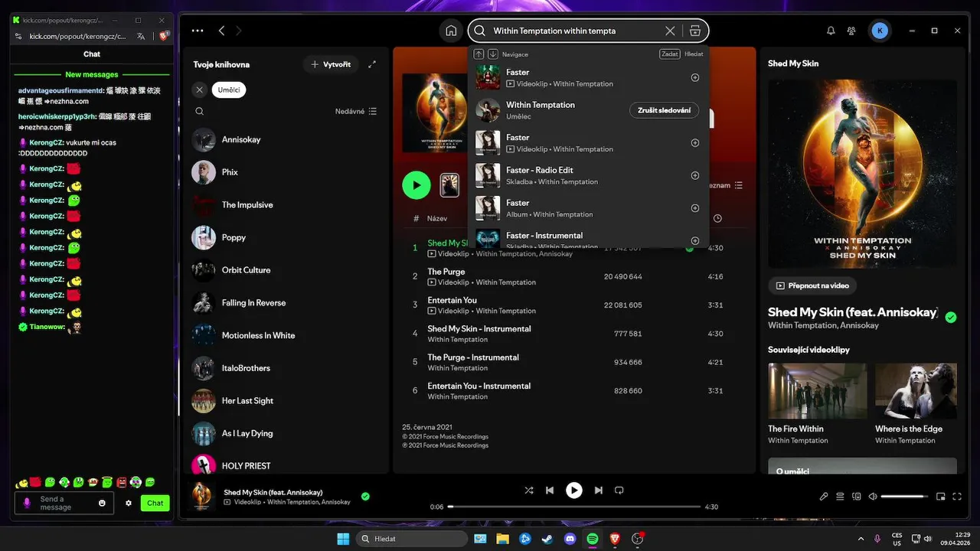The width and height of the screenshot is (980, 551).
Task: Open the What's New bell notifications
Action: click(x=831, y=31)
